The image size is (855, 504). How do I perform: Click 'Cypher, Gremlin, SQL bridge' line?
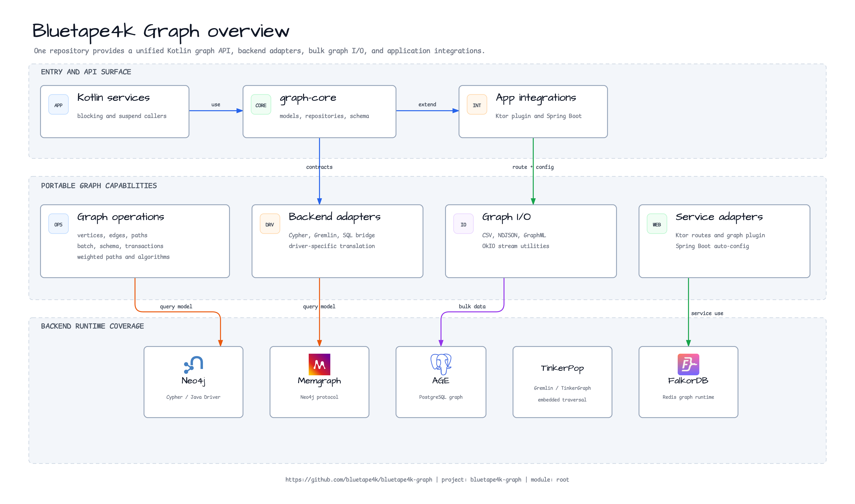(x=332, y=235)
